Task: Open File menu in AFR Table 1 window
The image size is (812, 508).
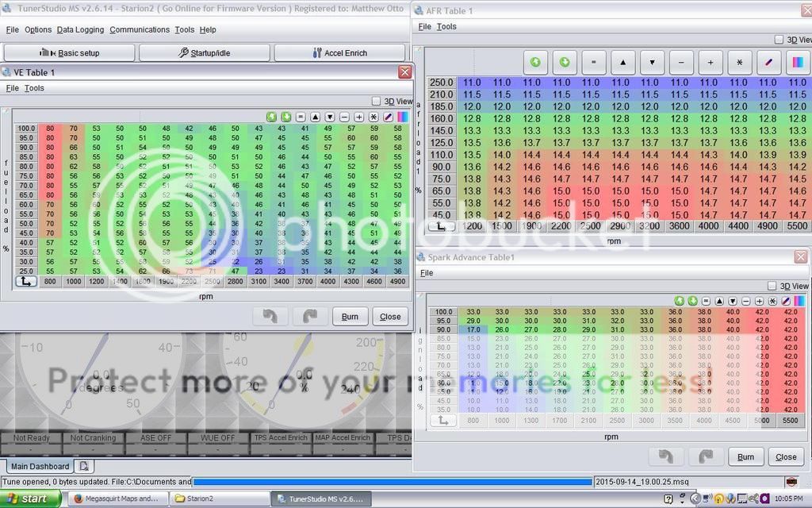Action: click(x=425, y=26)
